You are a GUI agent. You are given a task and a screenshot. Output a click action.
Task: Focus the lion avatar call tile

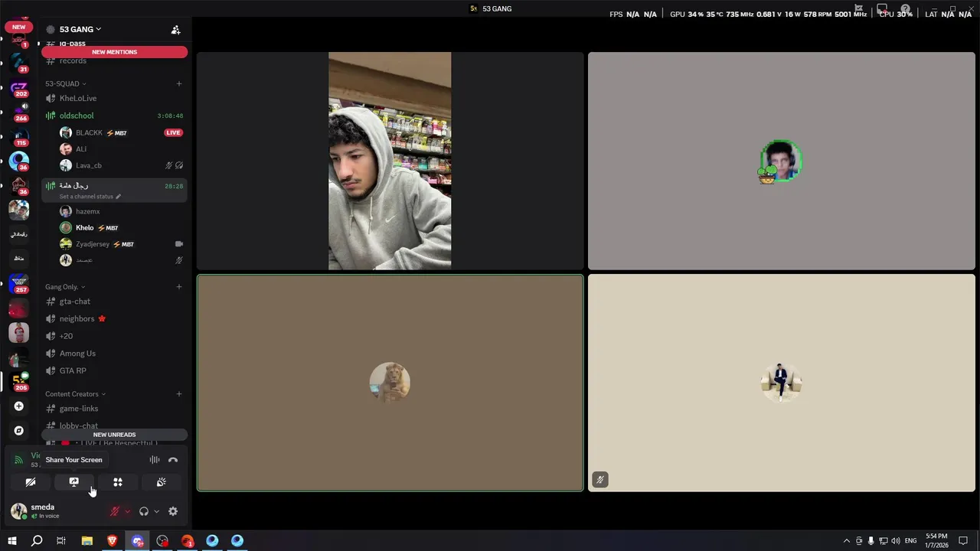coord(390,383)
